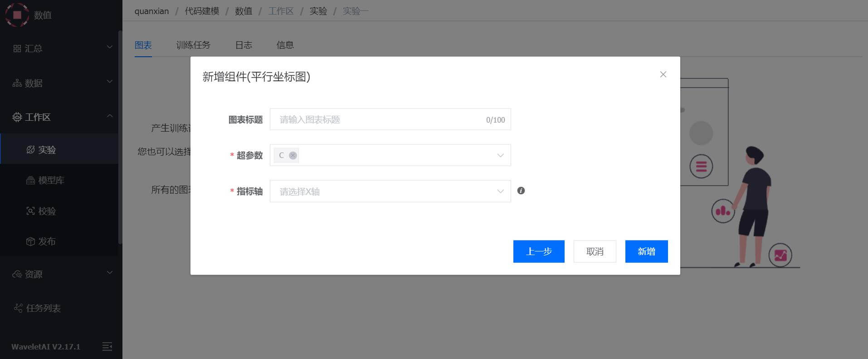Click the WaveletAI logo icon
Viewport: 868px width, 359px height.
pos(17,15)
